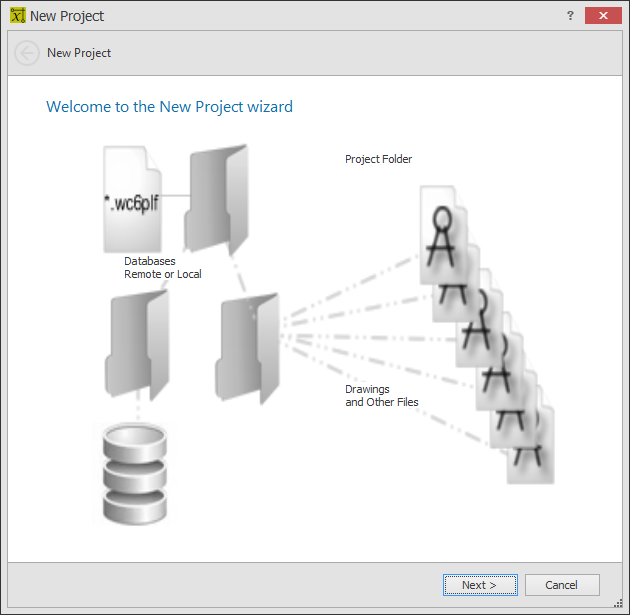Click the folder connected to the drawings
Viewport: 630px width, 615px height.
pos(248,348)
